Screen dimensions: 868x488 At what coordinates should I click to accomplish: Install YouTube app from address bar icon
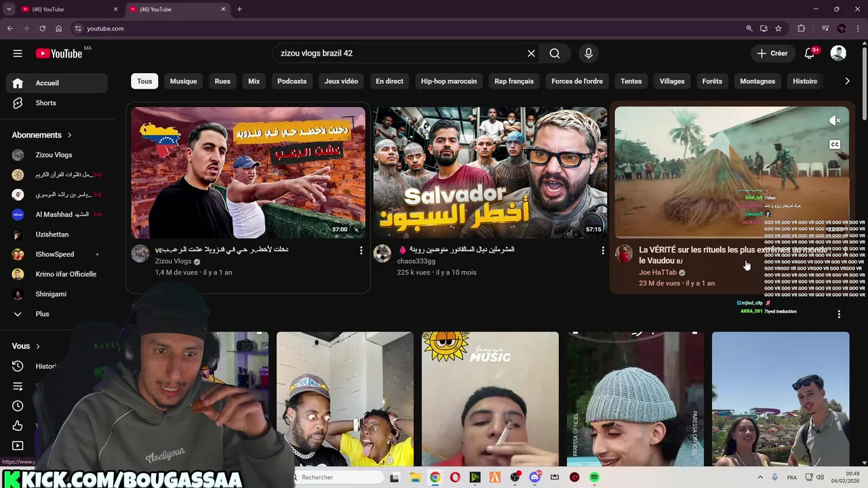pyautogui.click(x=764, y=28)
